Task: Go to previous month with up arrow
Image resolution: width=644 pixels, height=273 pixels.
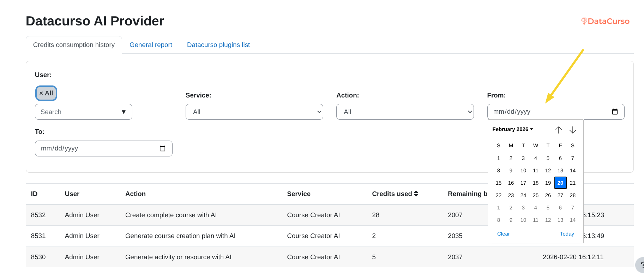Action: [x=558, y=130]
